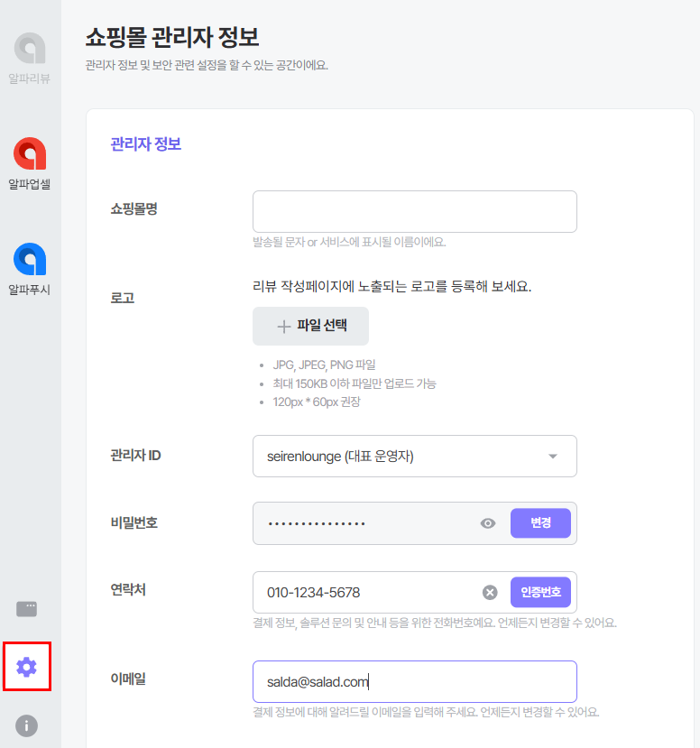This screenshot has height=748, width=700.
Task: Click the 파일 선택 logo upload button
Action: pos(310,326)
